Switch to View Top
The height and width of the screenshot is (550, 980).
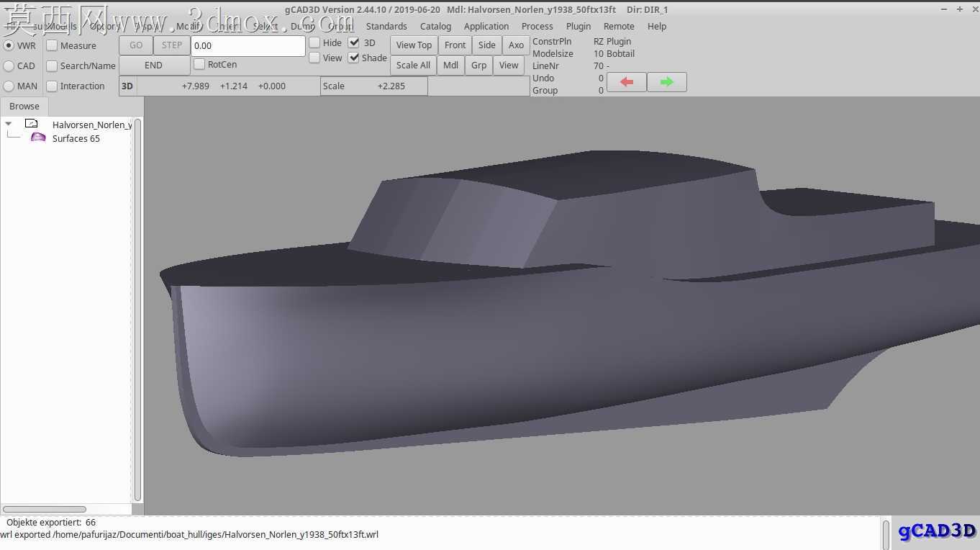pyautogui.click(x=414, y=45)
